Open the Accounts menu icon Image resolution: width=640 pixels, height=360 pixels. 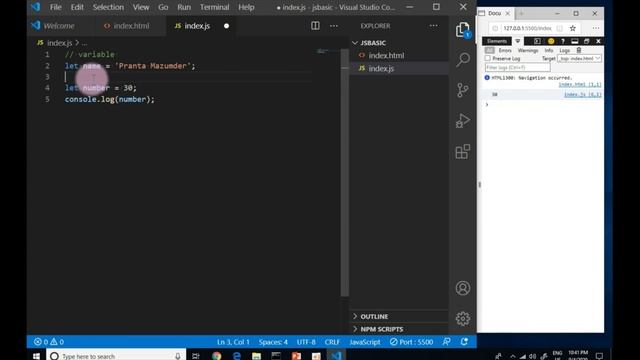462,288
